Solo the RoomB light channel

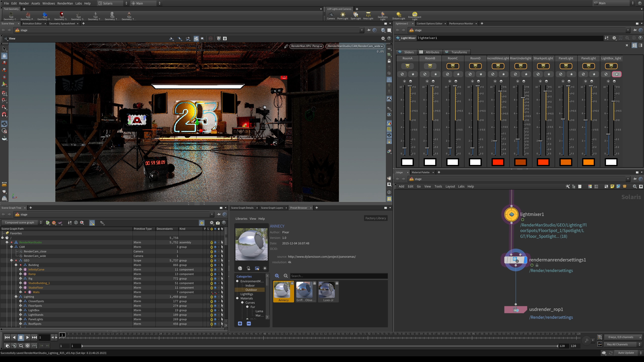[435, 74]
